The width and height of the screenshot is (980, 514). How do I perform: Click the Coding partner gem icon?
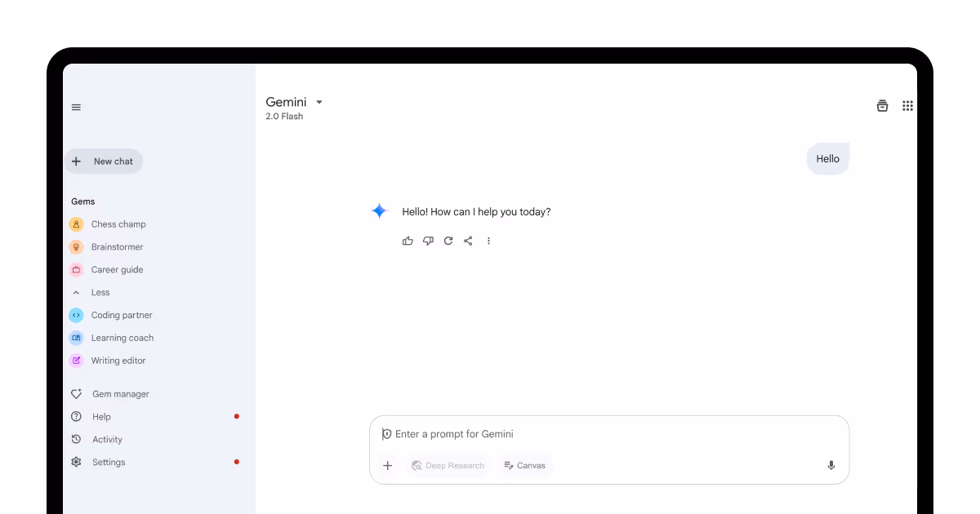[x=76, y=315]
